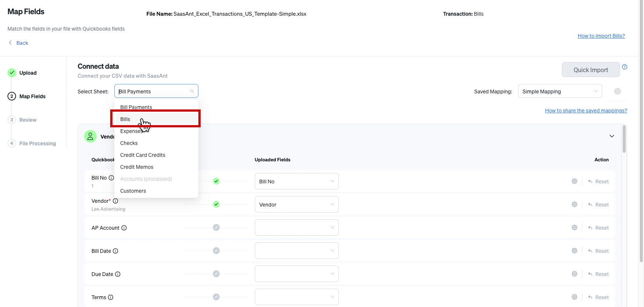The image size is (644, 307).
Task: Reset the Vendor mapping
Action: click(x=598, y=205)
